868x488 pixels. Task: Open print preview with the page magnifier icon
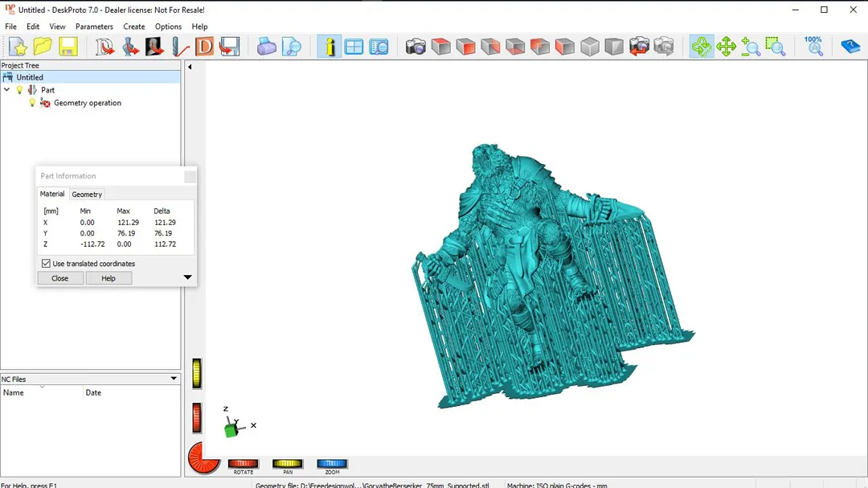[x=291, y=47]
